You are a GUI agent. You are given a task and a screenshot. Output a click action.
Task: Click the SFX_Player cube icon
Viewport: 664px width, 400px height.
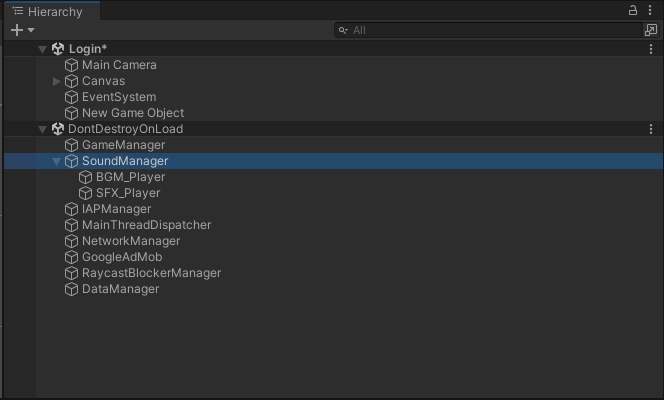pyautogui.click(x=86, y=193)
